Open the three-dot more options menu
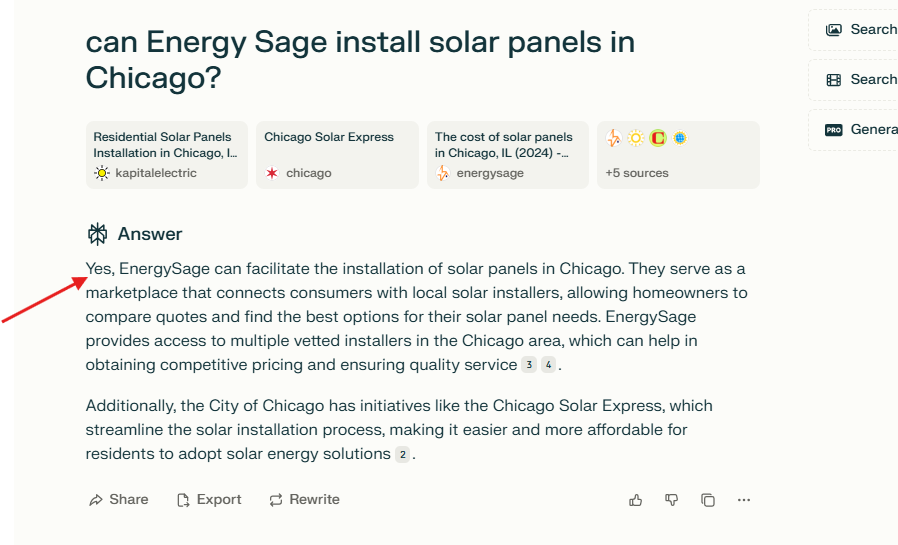898x545 pixels. click(x=744, y=500)
